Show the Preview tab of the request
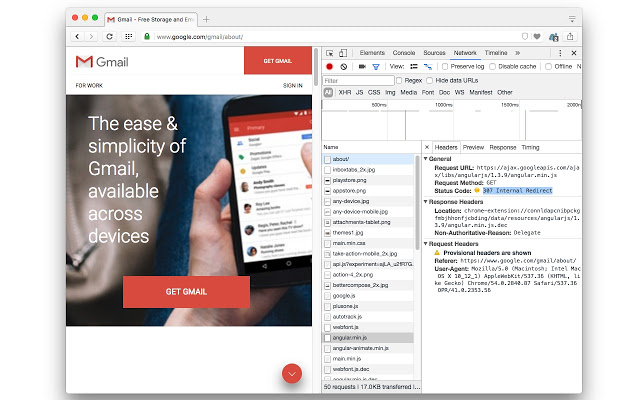 473,147
